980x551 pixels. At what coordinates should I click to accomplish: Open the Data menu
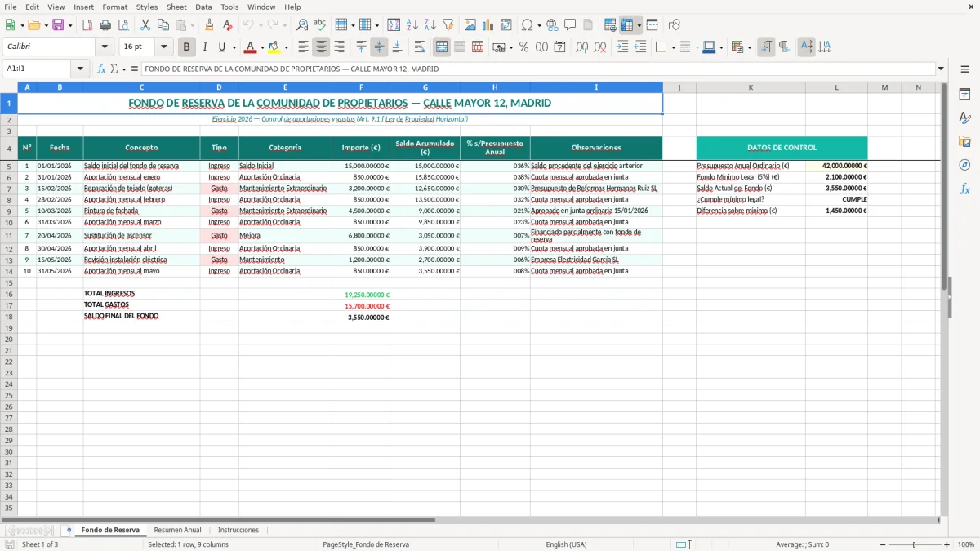click(203, 7)
